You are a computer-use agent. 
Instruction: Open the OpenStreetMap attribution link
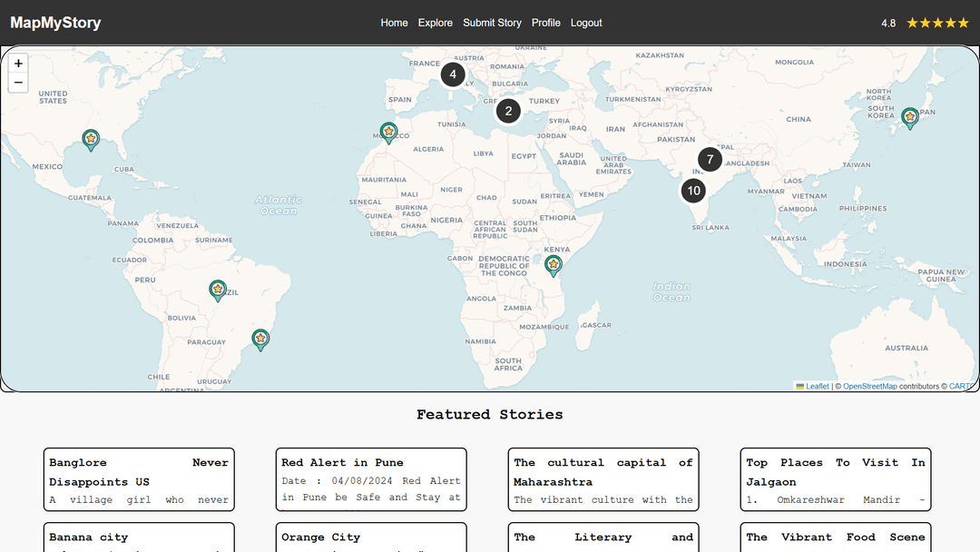870,387
